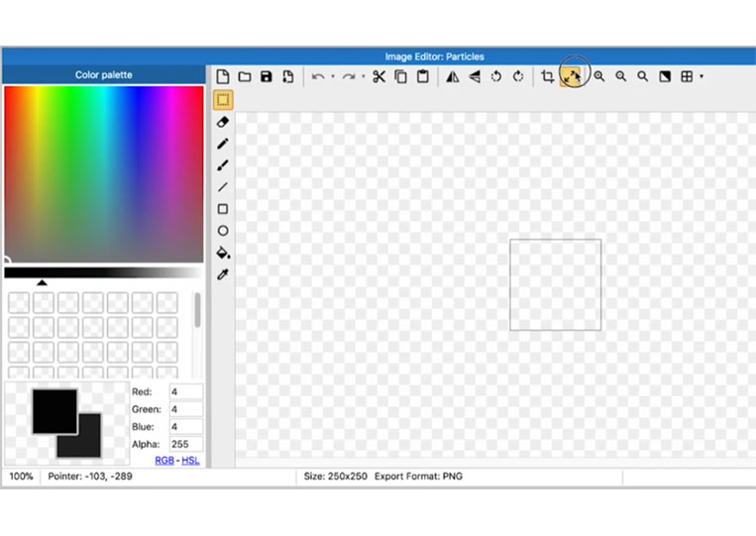Viewport: 756px width, 536px height.
Task: Open the undo history dropdown arrow
Action: point(333,76)
